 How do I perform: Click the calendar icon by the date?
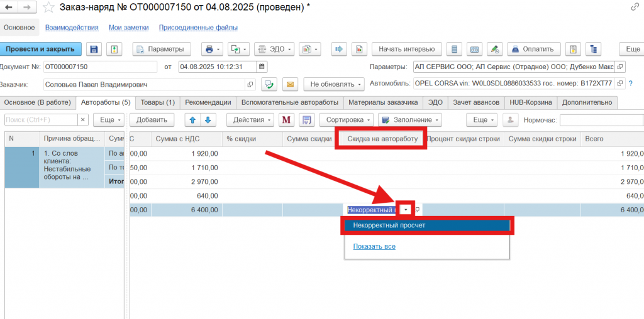(262, 67)
